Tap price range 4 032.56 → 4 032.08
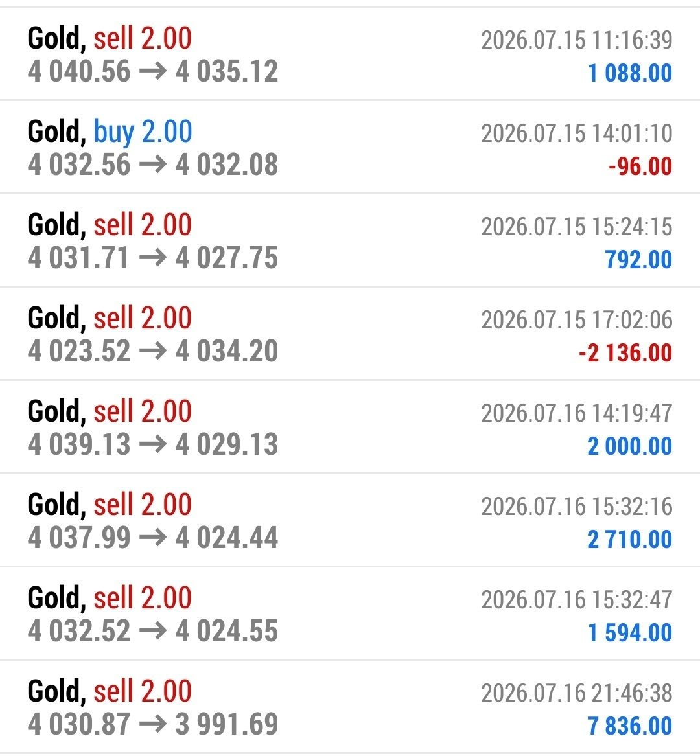This screenshot has height=756, width=700. coord(153,164)
